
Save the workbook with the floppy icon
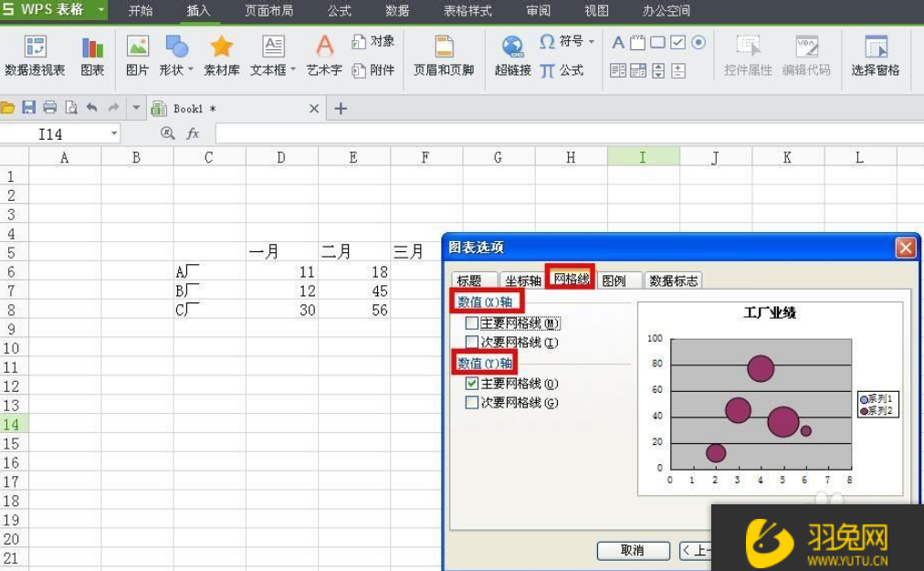click(x=29, y=108)
